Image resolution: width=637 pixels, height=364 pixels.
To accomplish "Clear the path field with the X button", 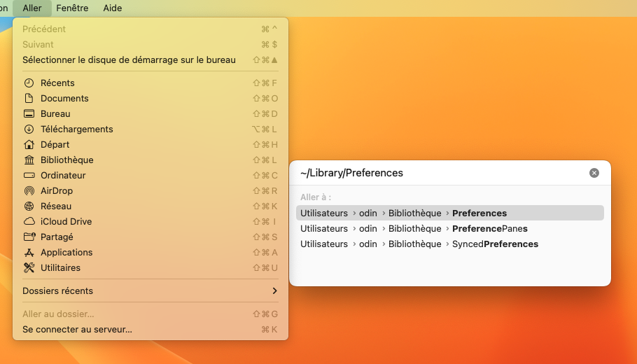I will pyautogui.click(x=594, y=173).
